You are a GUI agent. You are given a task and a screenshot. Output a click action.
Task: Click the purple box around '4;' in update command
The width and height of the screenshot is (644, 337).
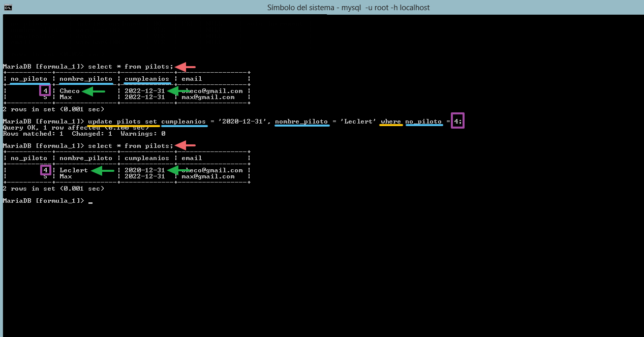click(457, 121)
